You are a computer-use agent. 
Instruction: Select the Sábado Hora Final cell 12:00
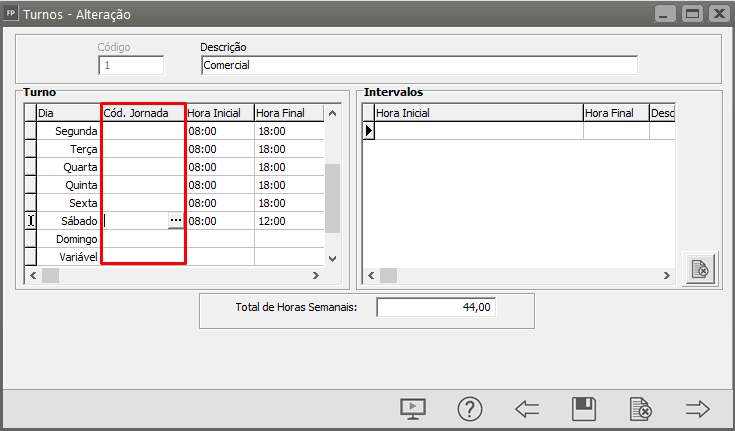click(289, 221)
